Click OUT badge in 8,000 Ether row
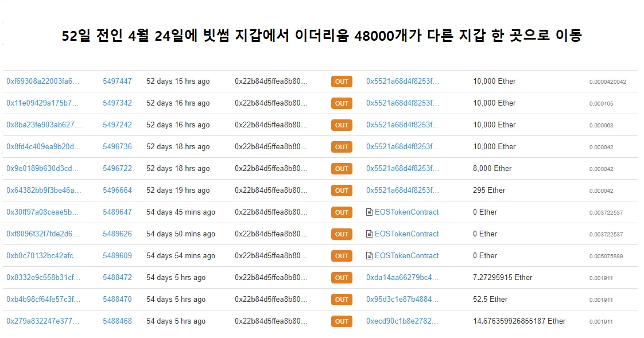 click(342, 168)
